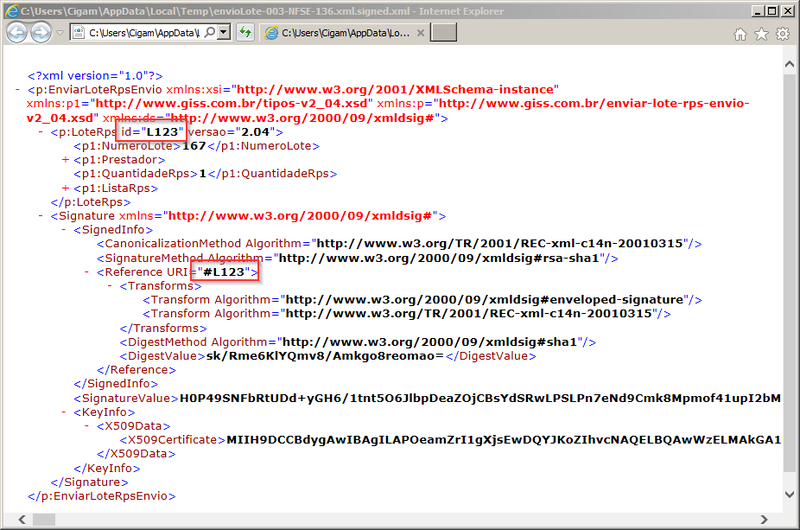Collapse the Transforms node
The height and width of the screenshot is (530, 800).
point(110,286)
